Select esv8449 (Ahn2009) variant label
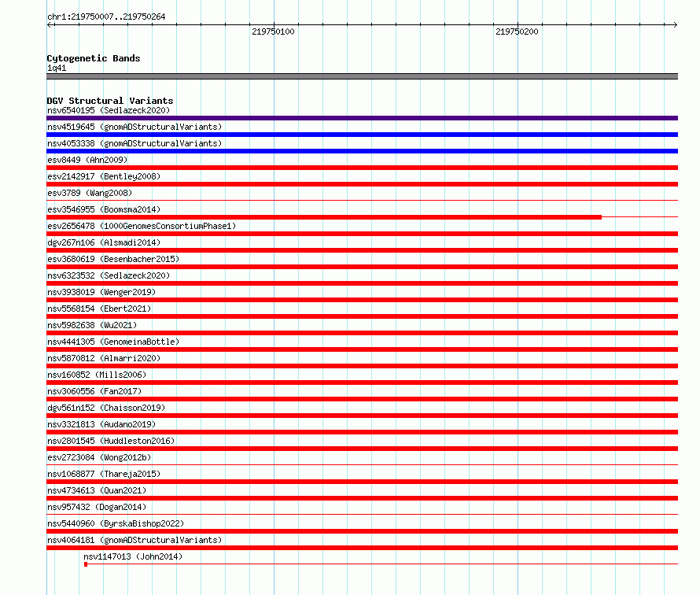Image resolution: width=700 pixels, height=595 pixels. 87,160
